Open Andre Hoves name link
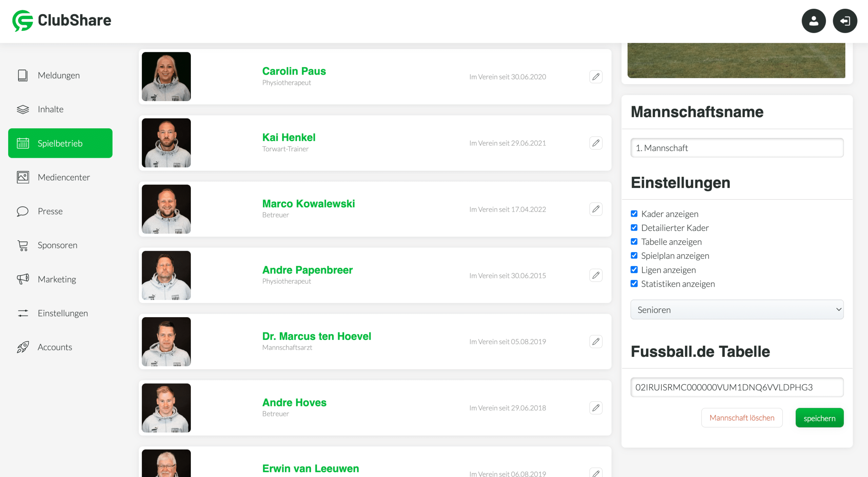The image size is (868, 477). 294,402
